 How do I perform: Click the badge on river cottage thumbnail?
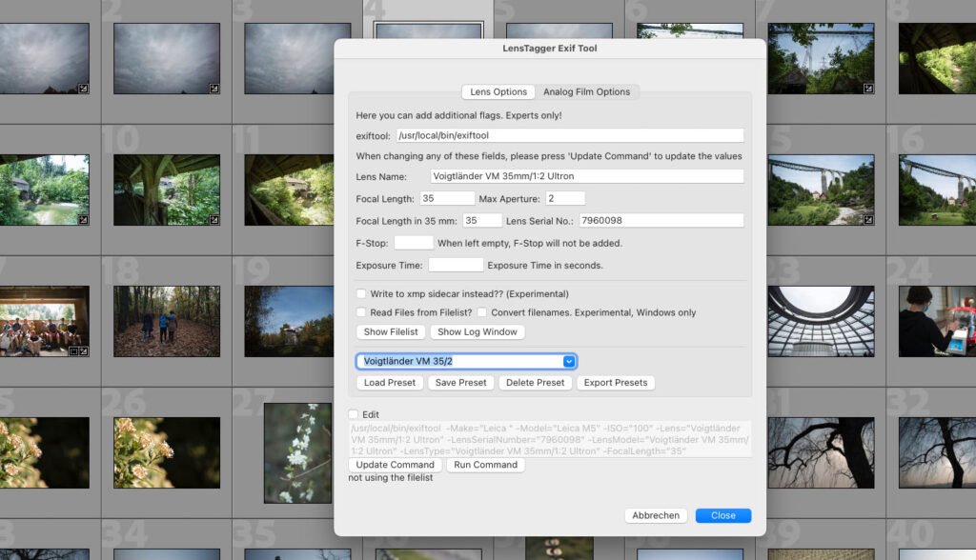click(x=84, y=220)
